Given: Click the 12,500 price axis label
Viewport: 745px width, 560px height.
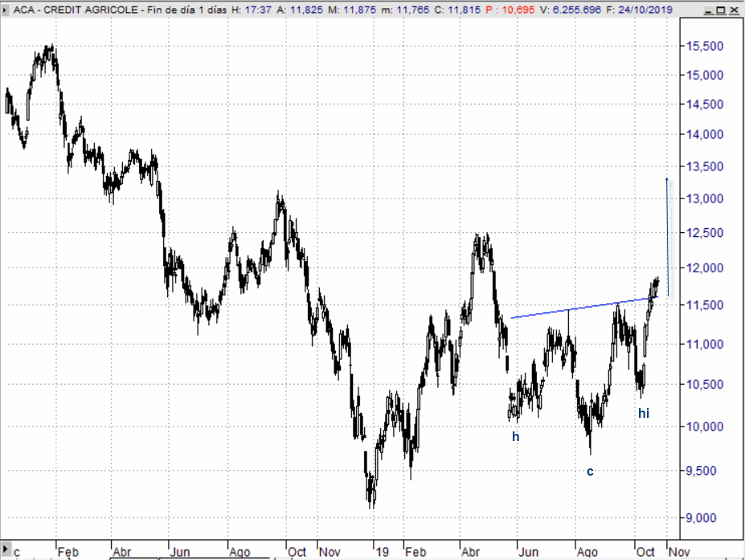Looking at the screenshot, I should [x=705, y=233].
